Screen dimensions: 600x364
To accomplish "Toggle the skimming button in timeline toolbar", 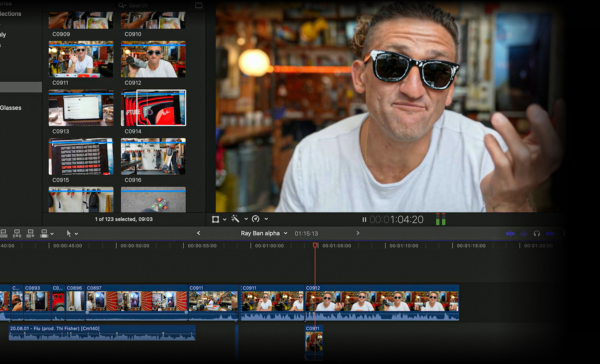I will (510, 234).
